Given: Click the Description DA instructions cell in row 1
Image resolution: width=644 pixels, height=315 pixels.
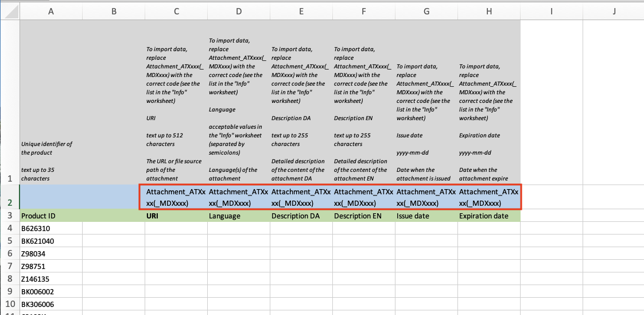Looking at the screenshot, I should click(301, 102).
